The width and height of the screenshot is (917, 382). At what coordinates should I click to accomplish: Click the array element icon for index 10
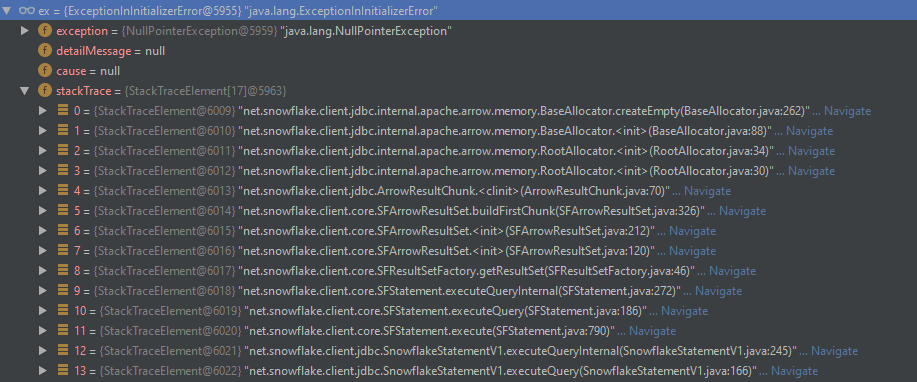click(63, 310)
